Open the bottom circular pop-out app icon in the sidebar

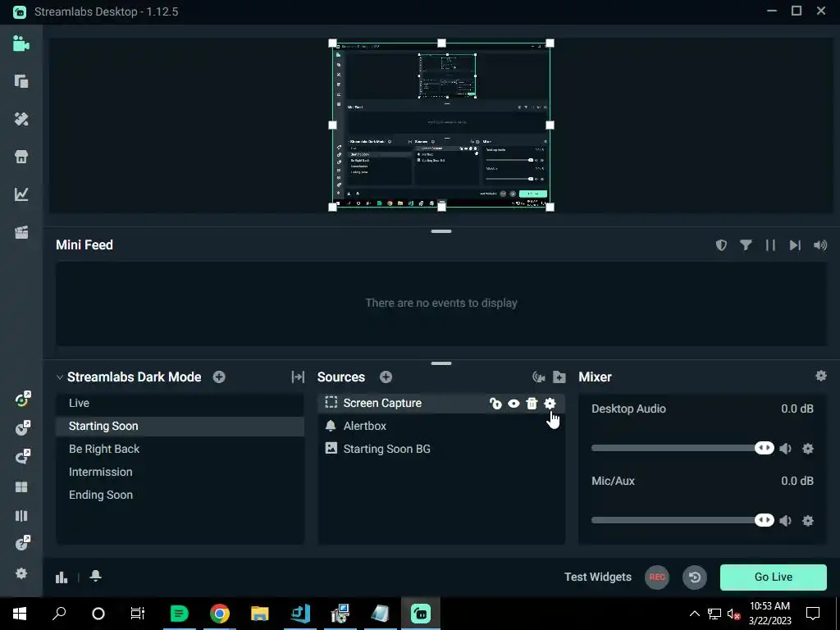pos(22,543)
